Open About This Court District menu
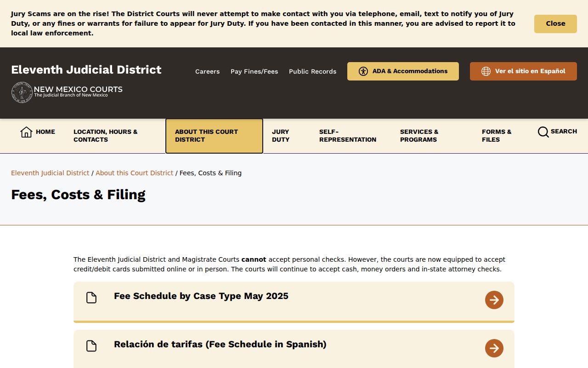Image resolution: width=588 pixels, height=368 pixels. coord(214,136)
